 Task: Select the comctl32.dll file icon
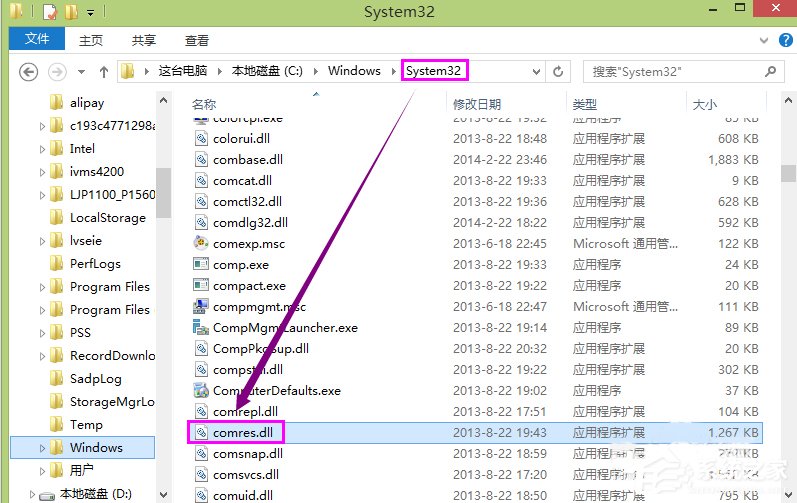201,201
